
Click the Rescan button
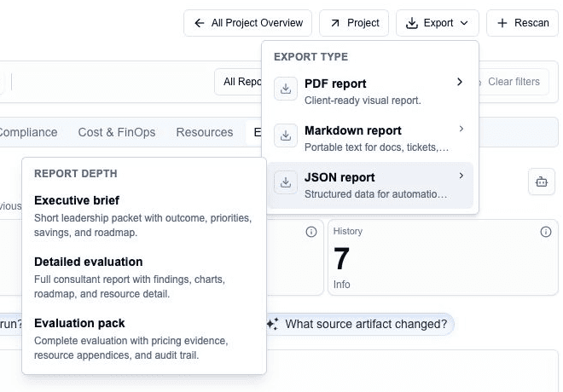(523, 23)
